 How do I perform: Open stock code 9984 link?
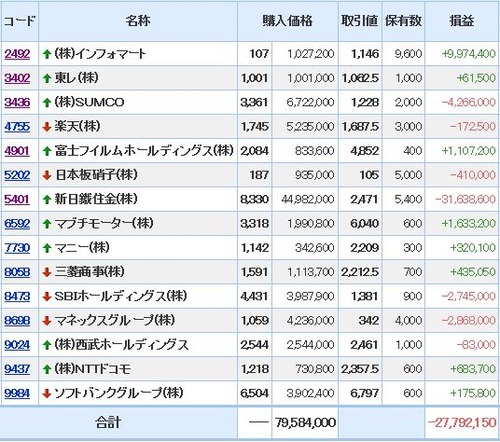17,393
